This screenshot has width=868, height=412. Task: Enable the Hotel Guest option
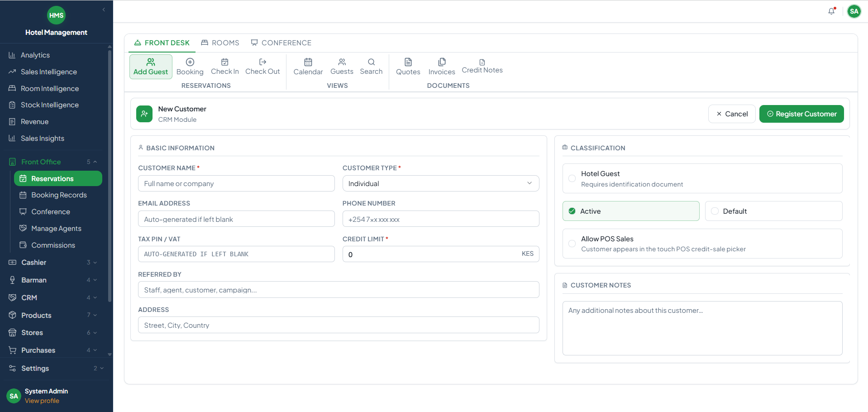tap(702, 178)
